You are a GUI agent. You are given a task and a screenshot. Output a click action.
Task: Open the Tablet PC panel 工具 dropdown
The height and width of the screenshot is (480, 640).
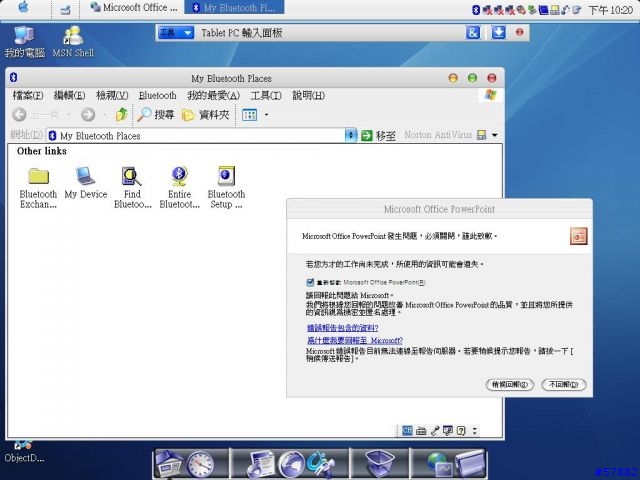[176, 33]
